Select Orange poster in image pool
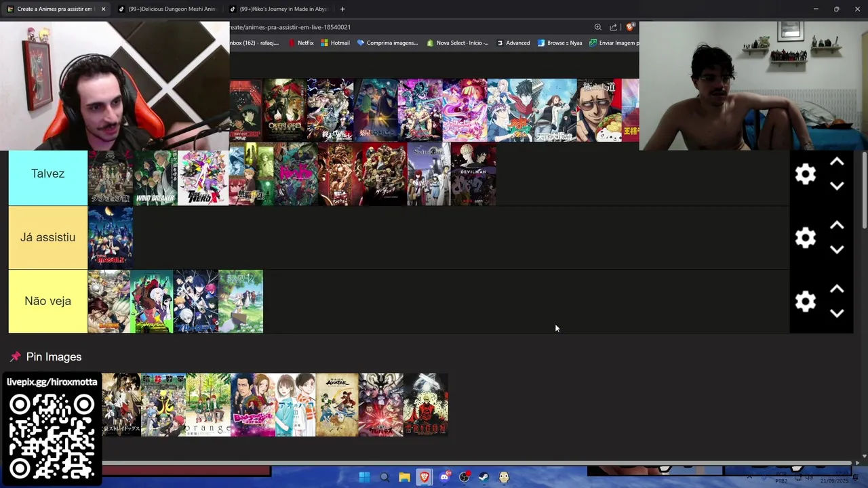 (x=208, y=405)
